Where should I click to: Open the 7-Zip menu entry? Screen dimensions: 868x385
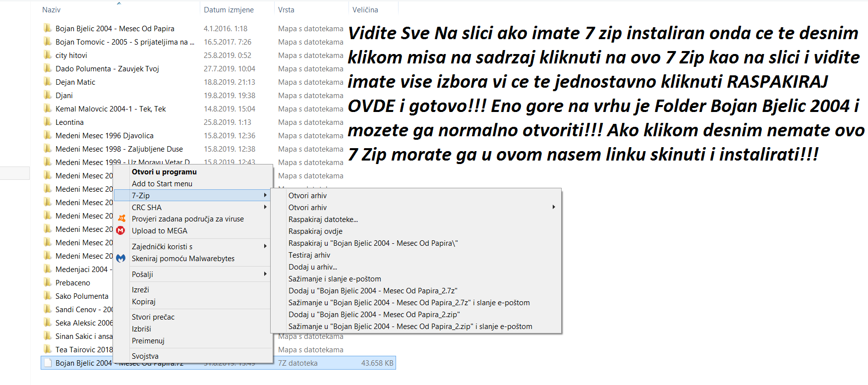click(193, 195)
